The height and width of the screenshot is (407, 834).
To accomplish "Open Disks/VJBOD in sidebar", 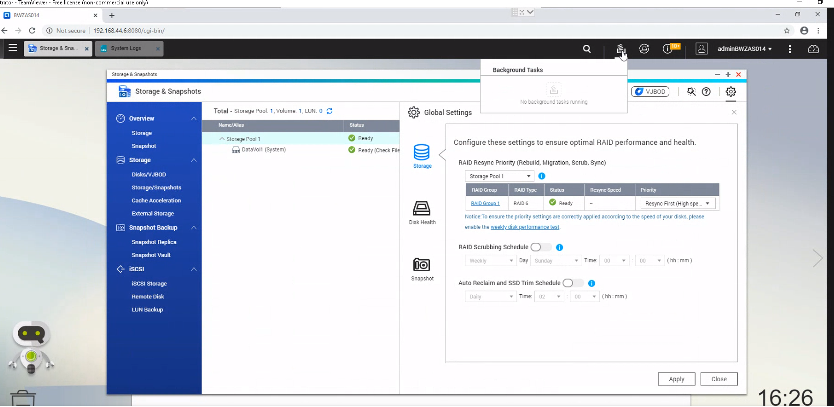I will click(x=149, y=175).
